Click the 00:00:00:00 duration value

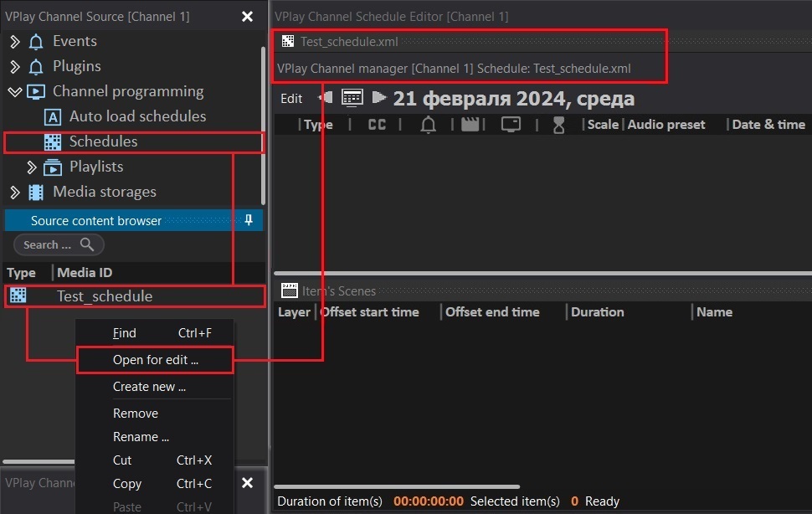point(429,501)
